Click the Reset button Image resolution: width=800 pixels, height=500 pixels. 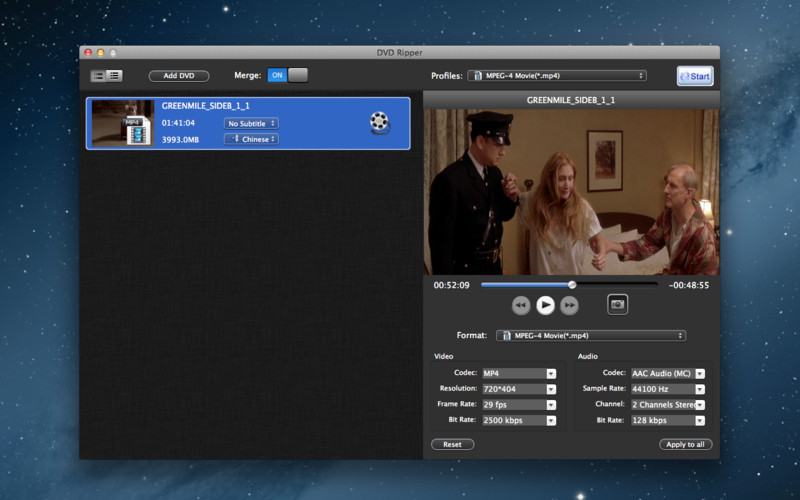coord(453,444)
